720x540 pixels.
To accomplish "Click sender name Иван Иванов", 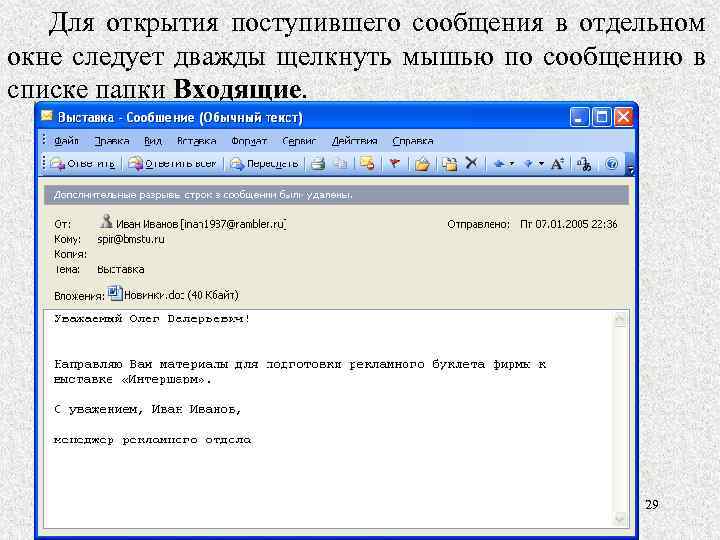I will click(147, 224).
